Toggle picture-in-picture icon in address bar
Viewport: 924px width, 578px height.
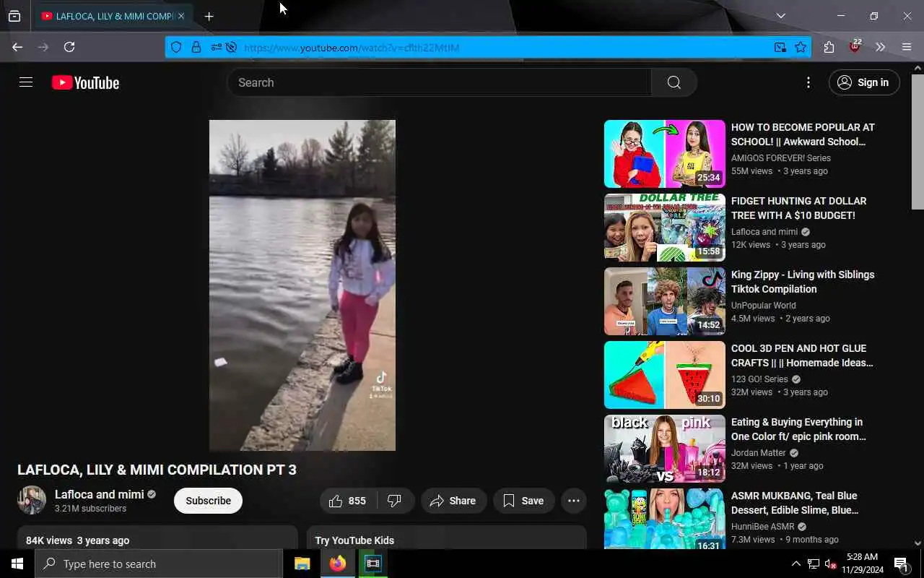(x=780, y=47)
